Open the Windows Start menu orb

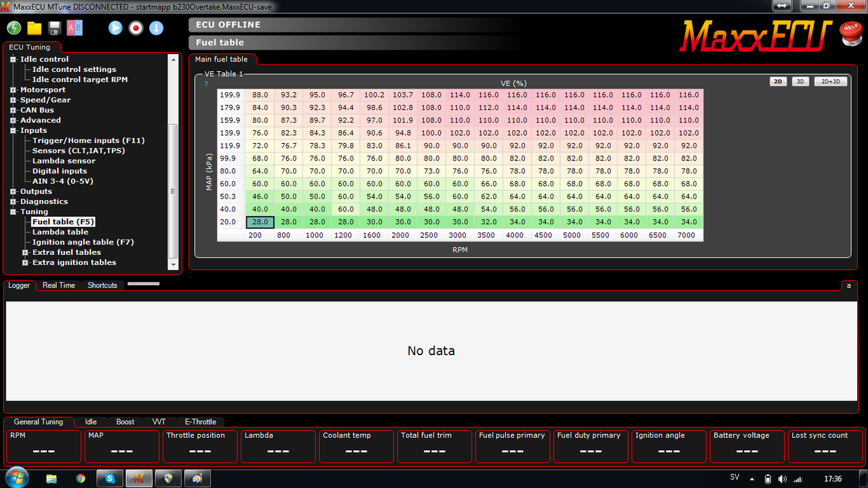pos(16,477)
